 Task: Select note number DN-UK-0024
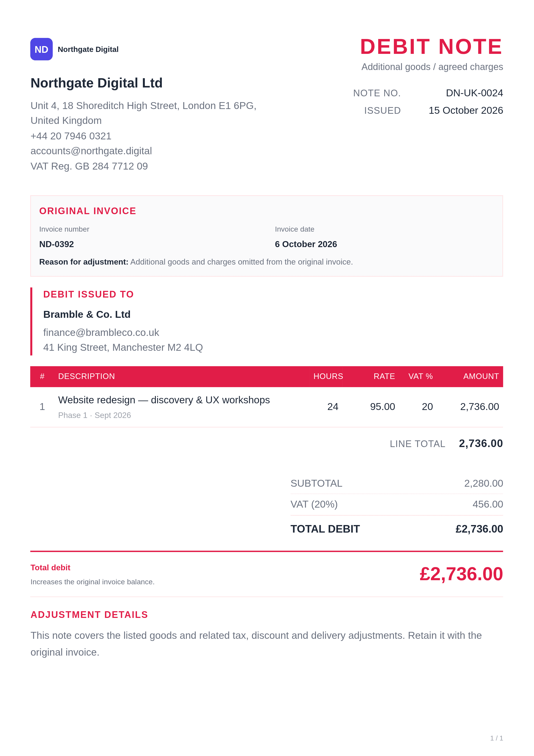(474, 93)
